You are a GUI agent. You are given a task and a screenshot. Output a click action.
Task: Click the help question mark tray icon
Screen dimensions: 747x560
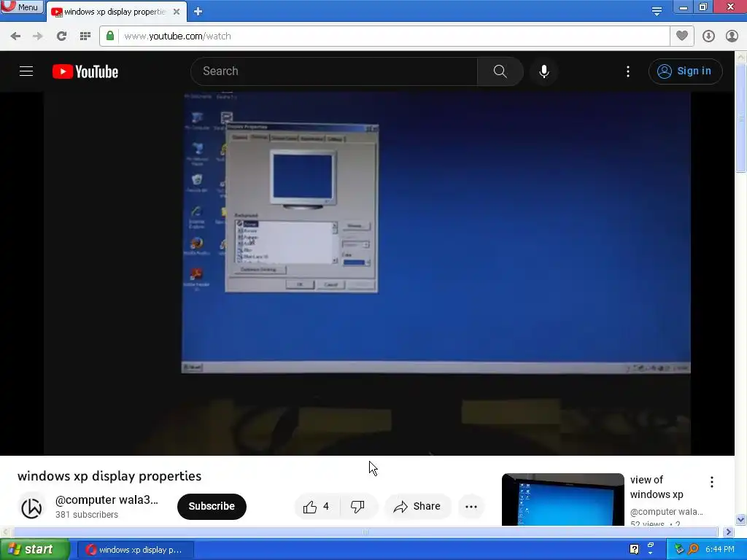(634, 549)
